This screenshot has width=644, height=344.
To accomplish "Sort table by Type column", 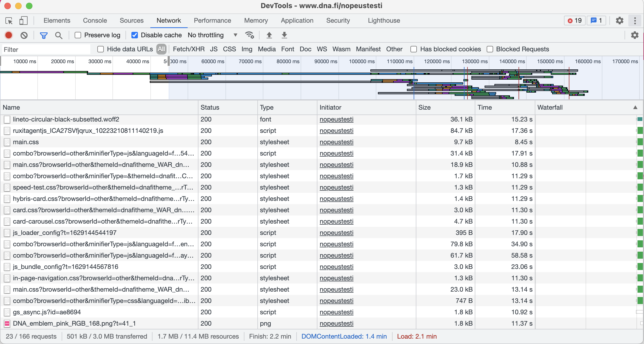I will pyautogui.click(x=287, y=107).
